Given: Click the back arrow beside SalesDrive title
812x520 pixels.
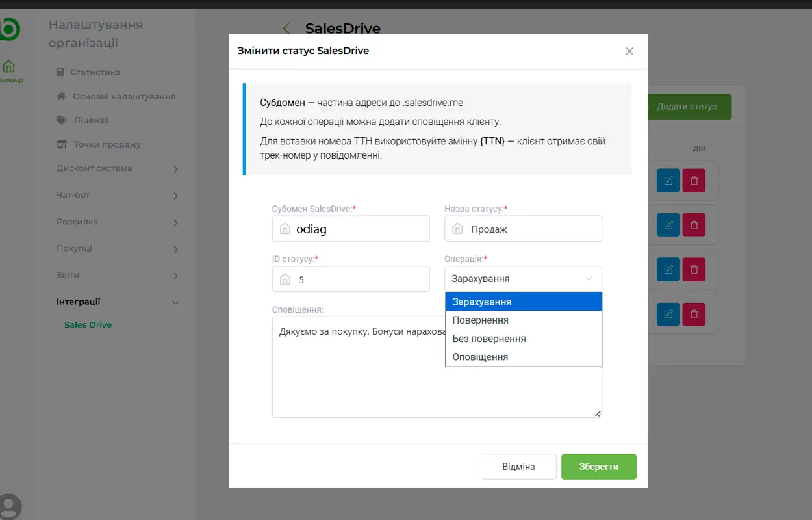Looking at the screenshot, I should pyautogui.click(x=286, y=29).
